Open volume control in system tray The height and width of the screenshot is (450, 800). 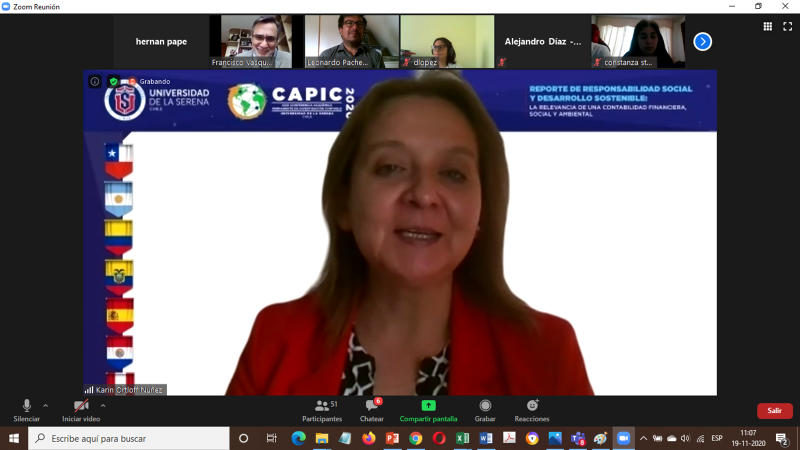click(x=685, y=438)
